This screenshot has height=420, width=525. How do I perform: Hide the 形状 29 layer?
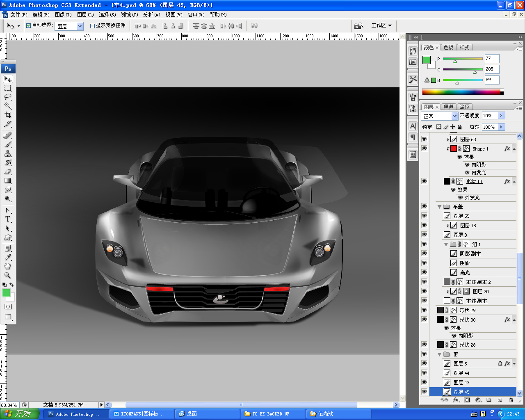(424, 310)
